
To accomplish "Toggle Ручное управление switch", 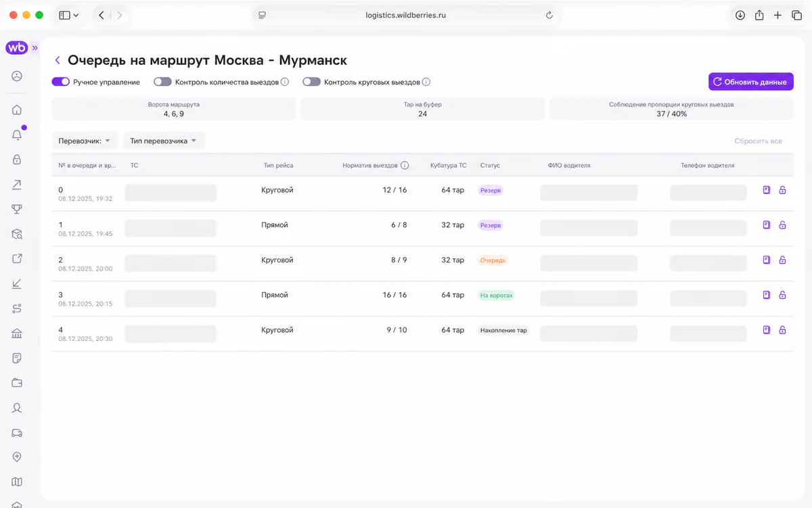I will pos(61,82).
